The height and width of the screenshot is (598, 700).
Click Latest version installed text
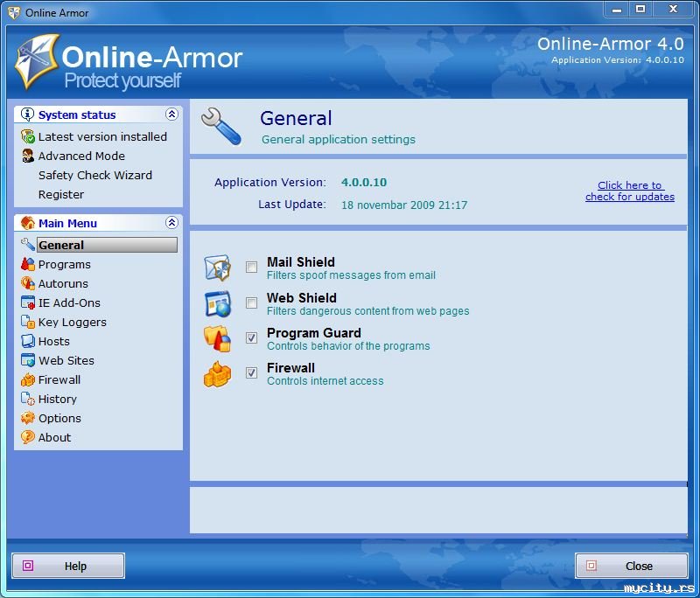pos(102,136)
